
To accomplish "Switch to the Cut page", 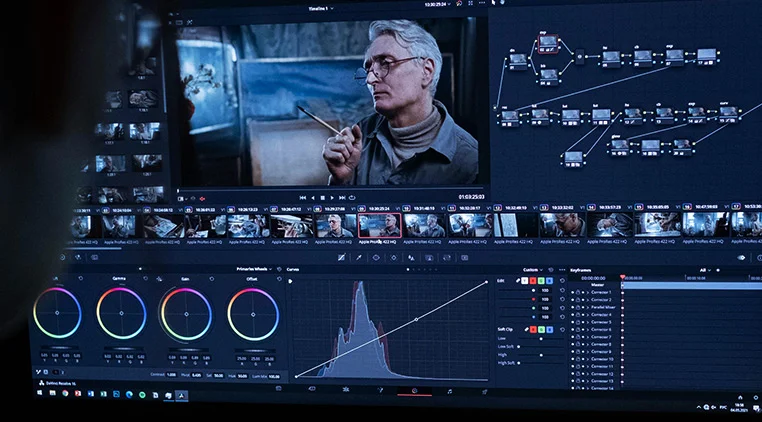I will tap(312, 388).
